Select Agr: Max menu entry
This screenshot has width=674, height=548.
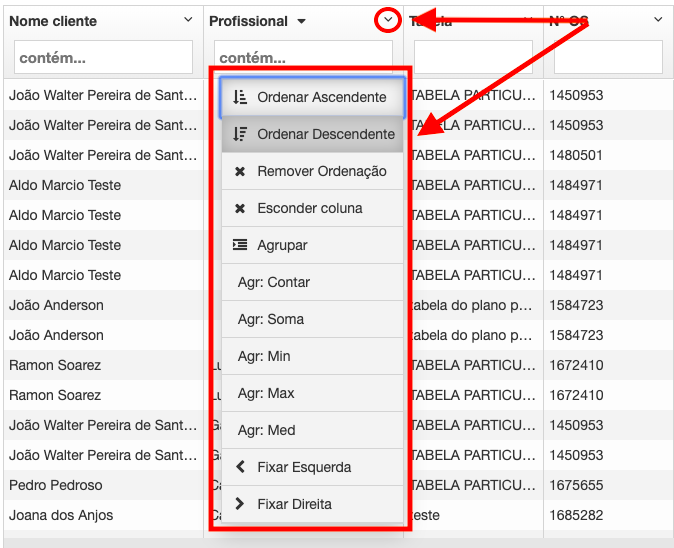(266, 393)
